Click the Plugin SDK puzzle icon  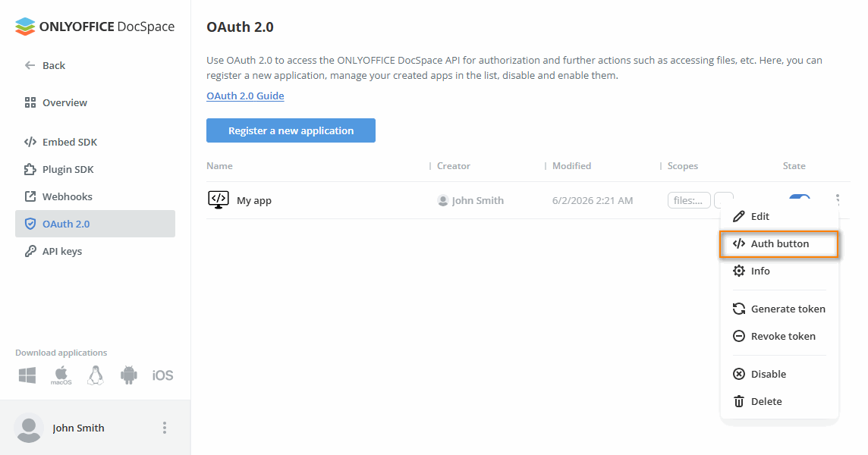30,169
